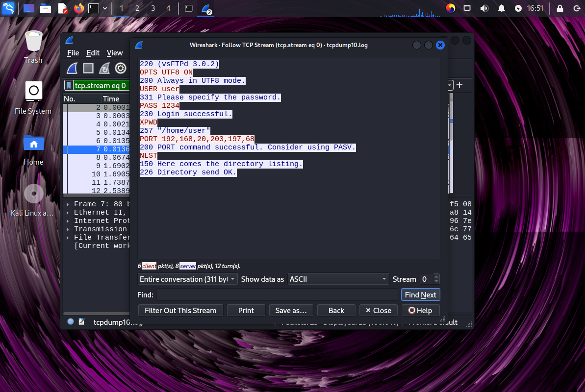
Task: Click the Print button
Action: coord(246,310)
